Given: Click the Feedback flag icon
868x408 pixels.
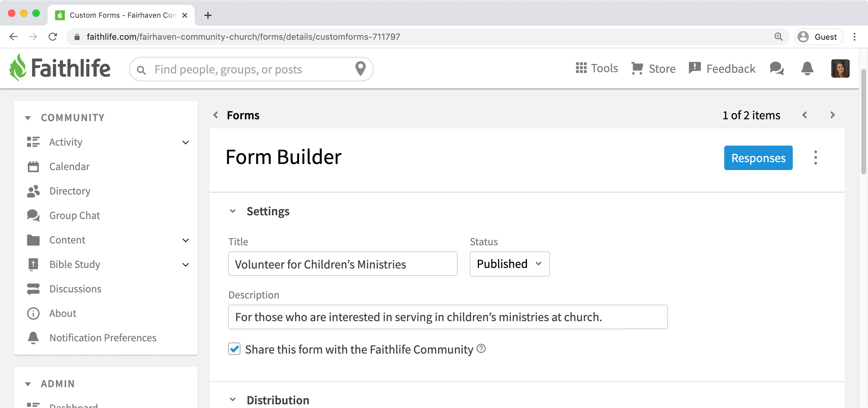Looking at the screenshot, I should pos(695,68).
